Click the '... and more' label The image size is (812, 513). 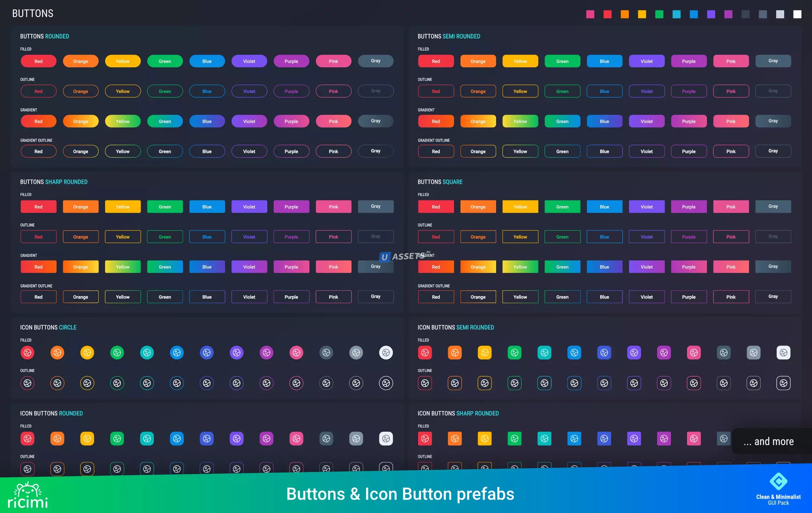[x=769, y=441]
